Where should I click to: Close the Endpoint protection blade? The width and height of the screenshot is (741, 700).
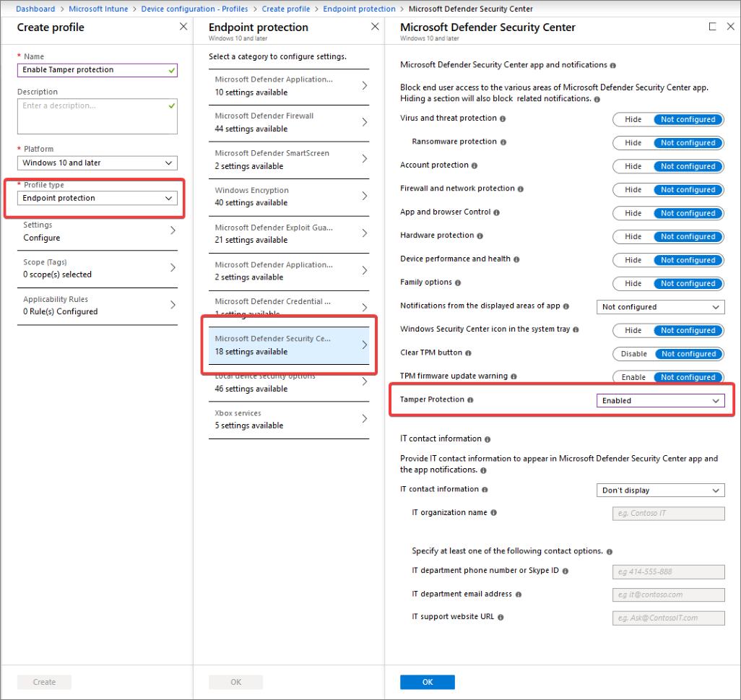pyautogui.click(x=375, y=27)
